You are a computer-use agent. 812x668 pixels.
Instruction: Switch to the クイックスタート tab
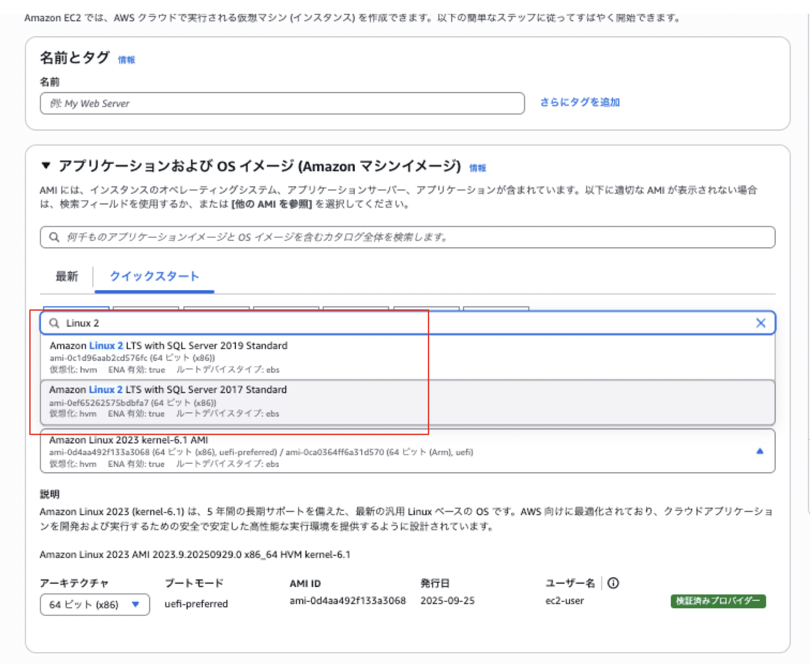click(154, 276)
